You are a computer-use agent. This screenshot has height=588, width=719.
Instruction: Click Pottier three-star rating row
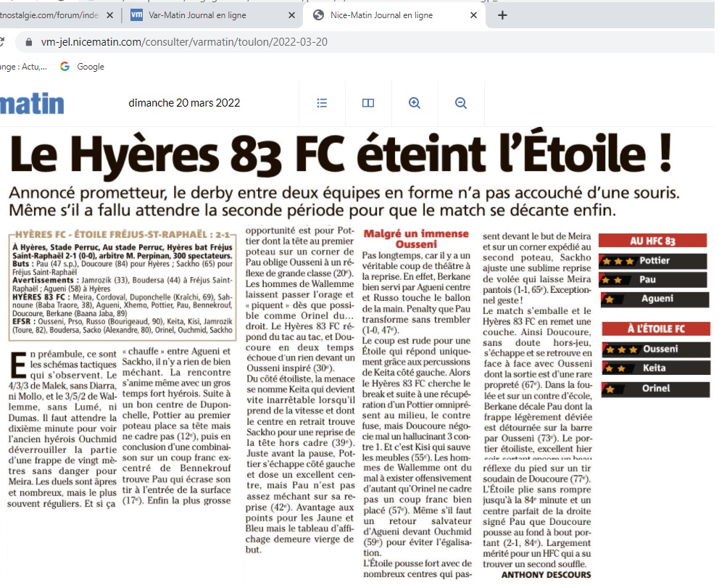(x=652, y=261)
